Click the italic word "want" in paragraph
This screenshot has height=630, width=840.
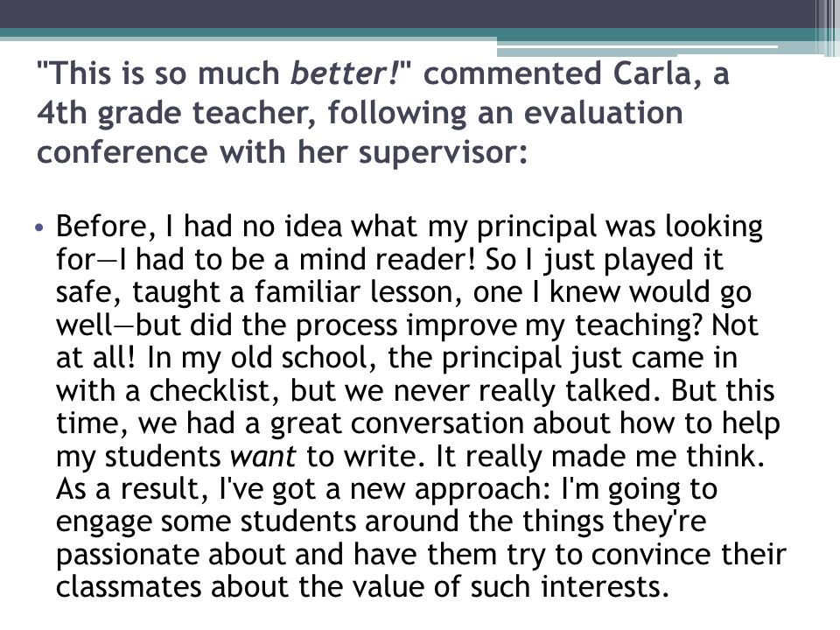coord(262,457)
